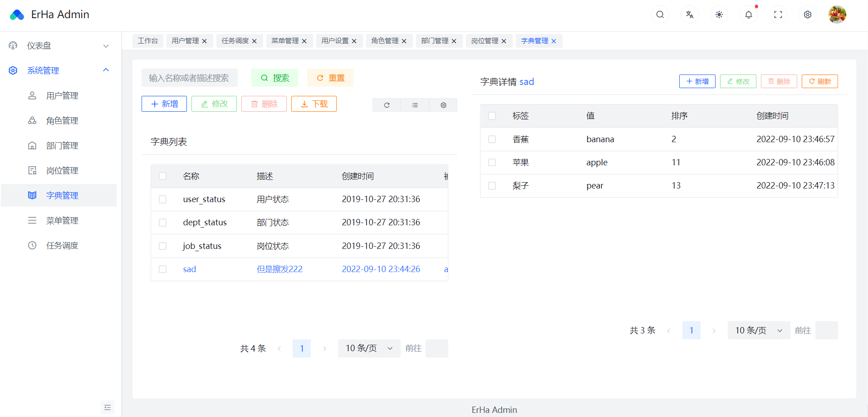Screen dimensions: 868x417
Task: Focus the 输入名称或者描述搜索 field
Action: [190, 78]
